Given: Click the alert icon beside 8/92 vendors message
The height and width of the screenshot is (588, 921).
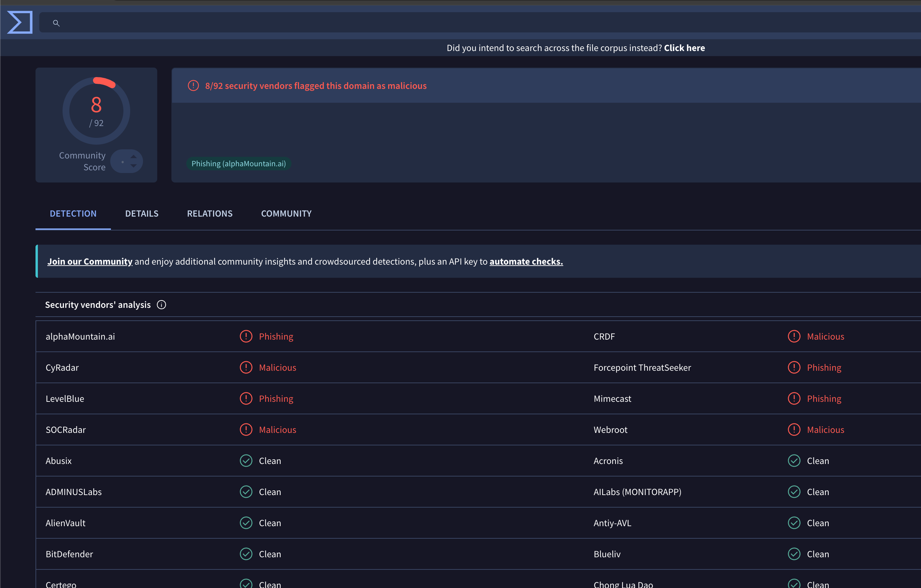Looking at the screenshot, I should (193, 85).
